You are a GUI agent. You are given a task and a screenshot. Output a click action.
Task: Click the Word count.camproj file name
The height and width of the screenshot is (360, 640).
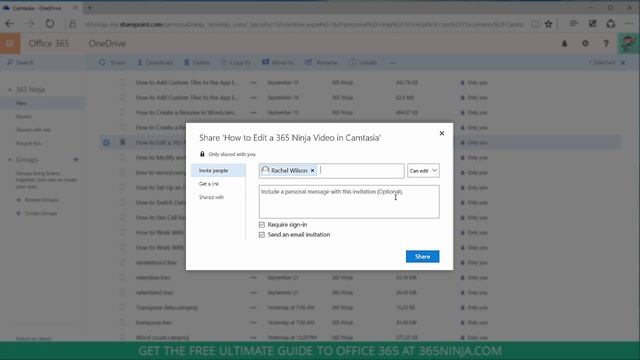162,338
